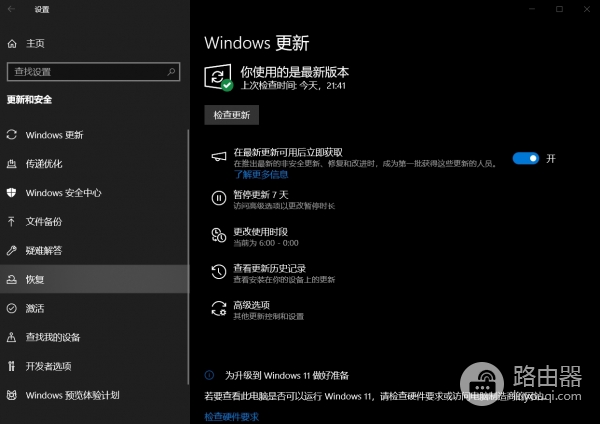
Task: Click the 查找设置 search field
Action: (x=93, y=72)
